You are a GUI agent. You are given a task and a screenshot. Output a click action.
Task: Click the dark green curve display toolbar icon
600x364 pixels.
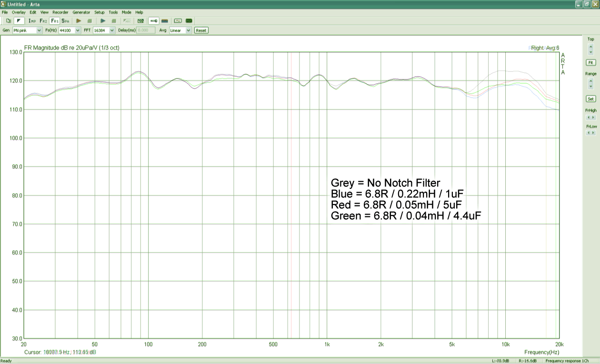click(189, 20)
